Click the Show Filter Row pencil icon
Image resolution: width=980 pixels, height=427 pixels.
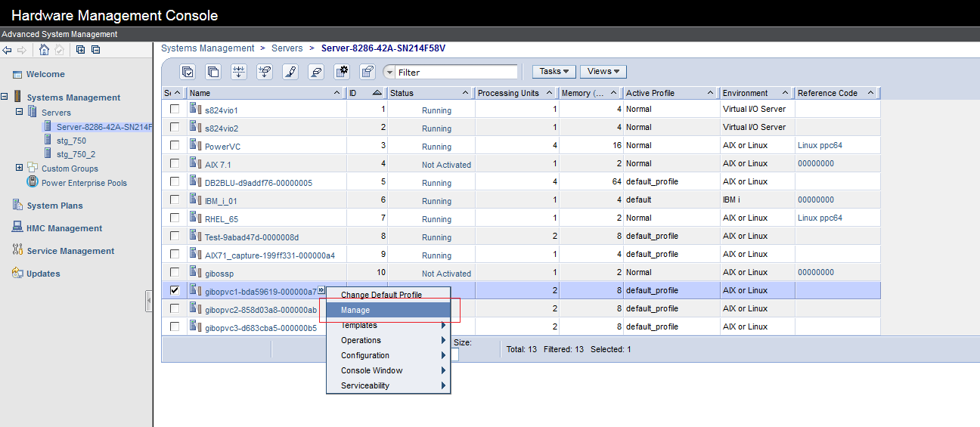(x=290, y=72)
